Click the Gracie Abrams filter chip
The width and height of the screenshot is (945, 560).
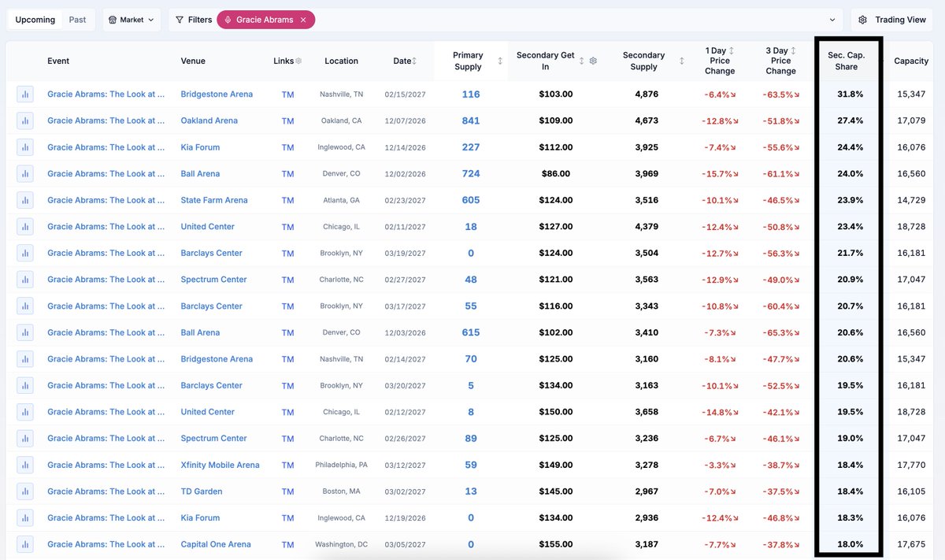point(265,20)
